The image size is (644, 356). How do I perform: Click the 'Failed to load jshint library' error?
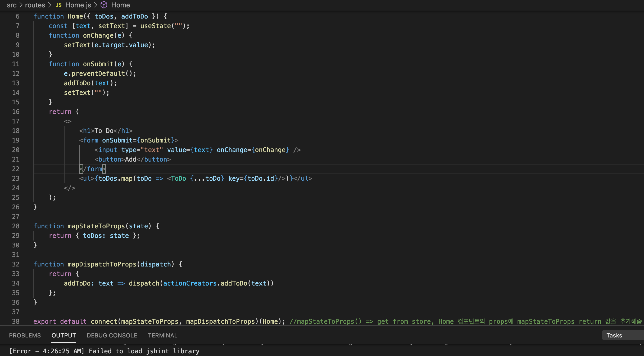(x=144, y=351)
